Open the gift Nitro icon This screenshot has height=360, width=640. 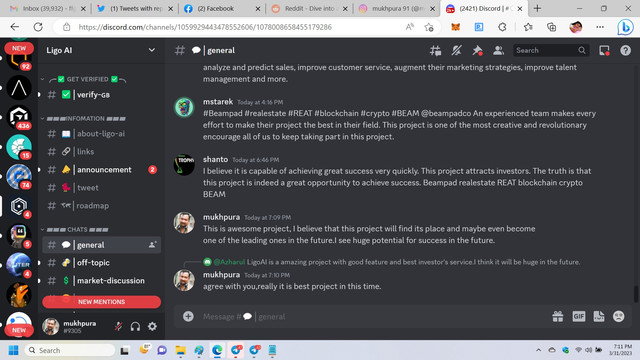pyautogui.click(x=558, y=316)
